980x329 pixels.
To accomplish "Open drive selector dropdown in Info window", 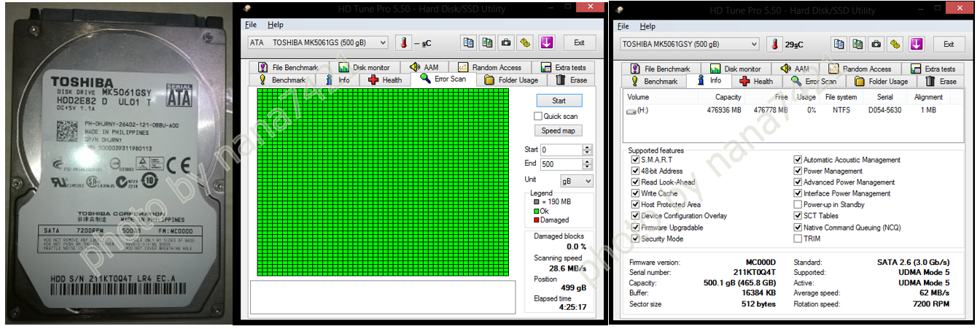I will [x=754, y=44].
